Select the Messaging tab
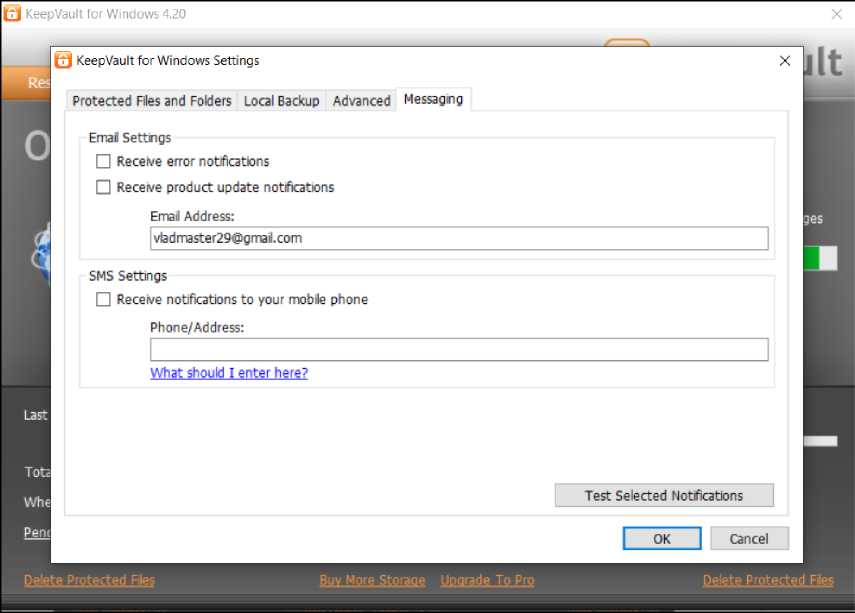Image resolution: width=855 pixels, height=613 pixels. tap(433, 99)
